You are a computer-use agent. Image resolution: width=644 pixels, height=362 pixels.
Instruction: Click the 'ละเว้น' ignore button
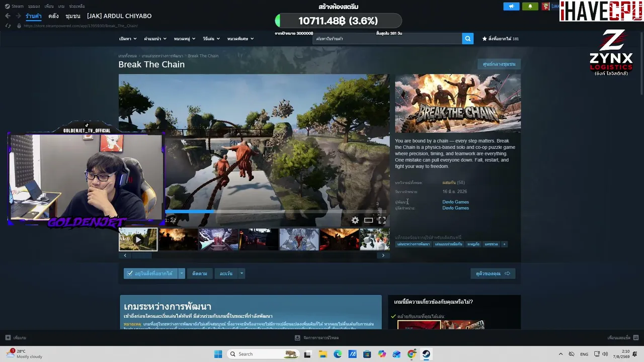click(226, 274)
